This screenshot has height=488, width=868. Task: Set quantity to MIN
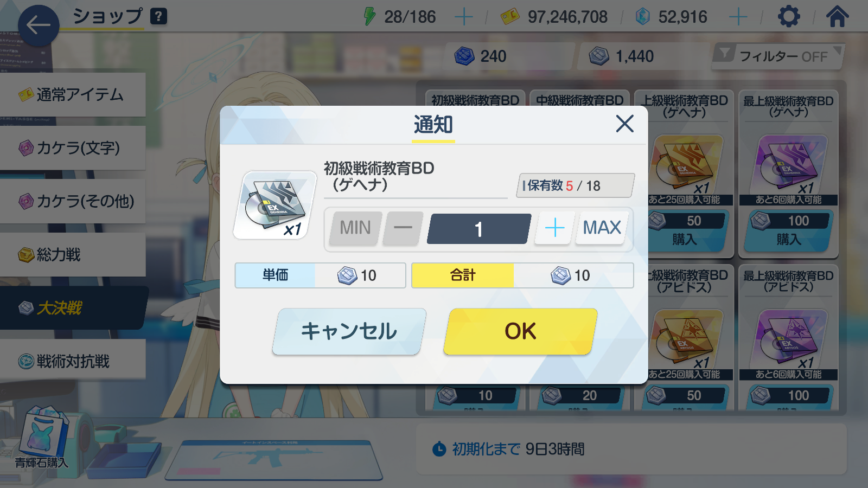click(355, 228)
